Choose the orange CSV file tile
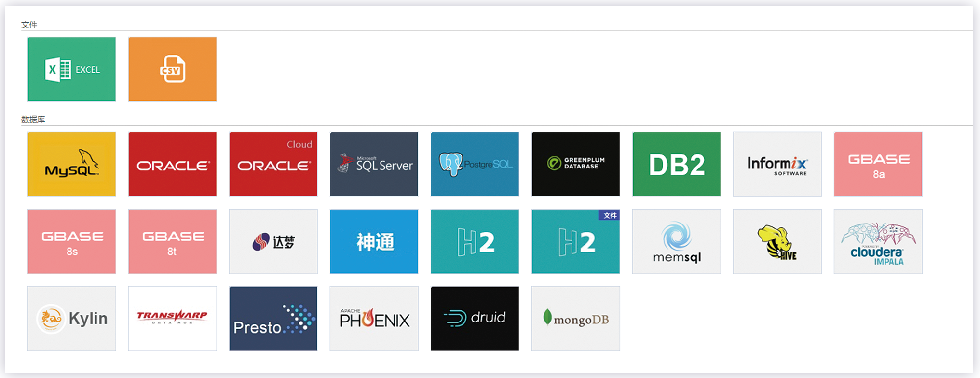The image size is (980, 378). click(172, 69)
